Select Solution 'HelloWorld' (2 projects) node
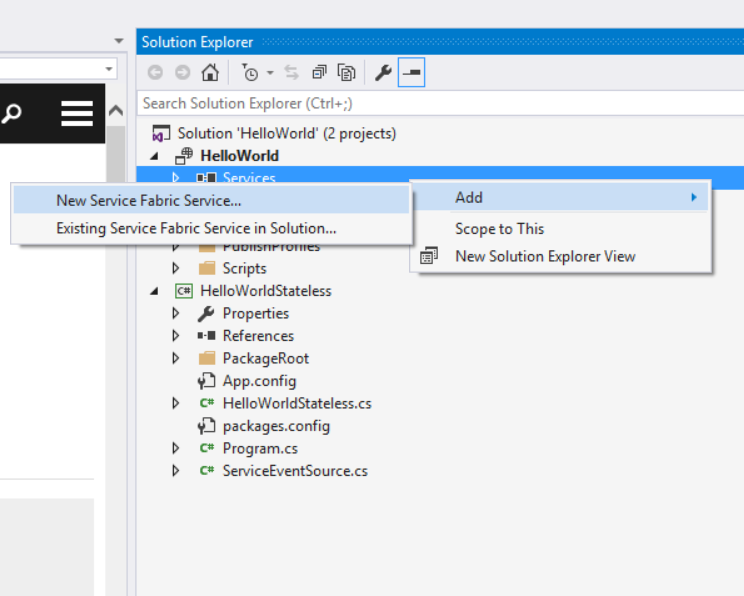The width and height of the screenshot is (744, 596). tap(287, 133)
